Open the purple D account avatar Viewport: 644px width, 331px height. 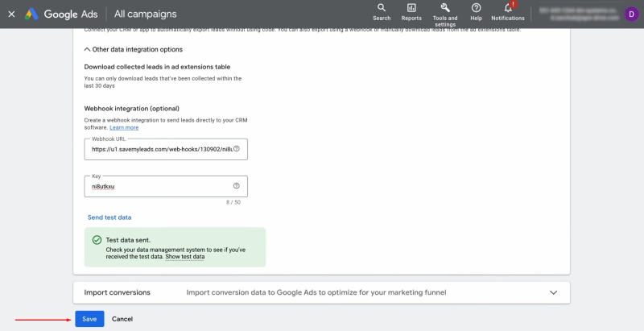click(631, 14)
